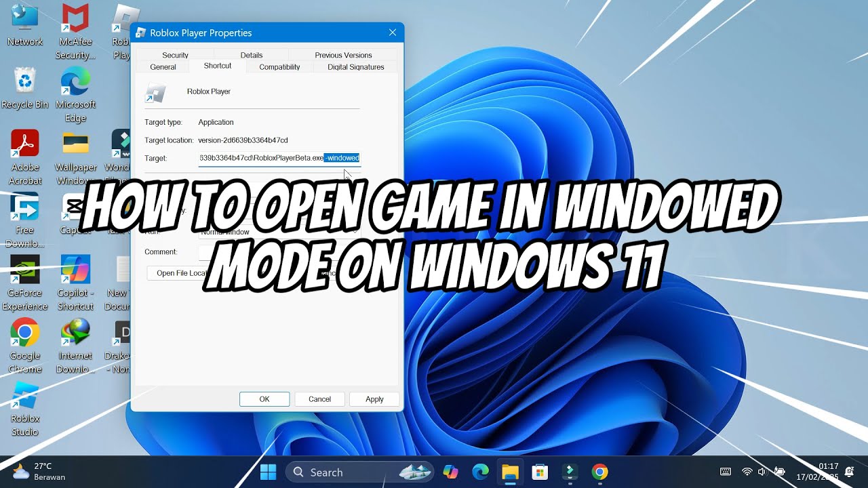
Task: Open Wi-Fi network tray icon
Action: point(747,472)
